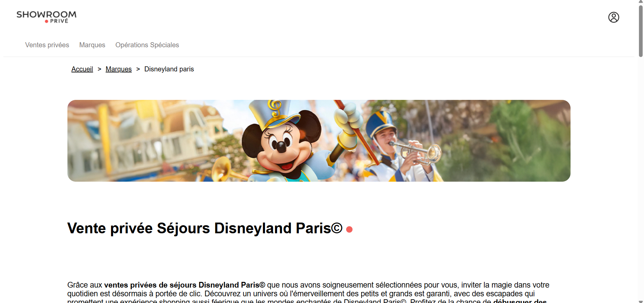Viewport: 644px width, 303px height.
Task: Open the user account profile icon
Action: 613,17
